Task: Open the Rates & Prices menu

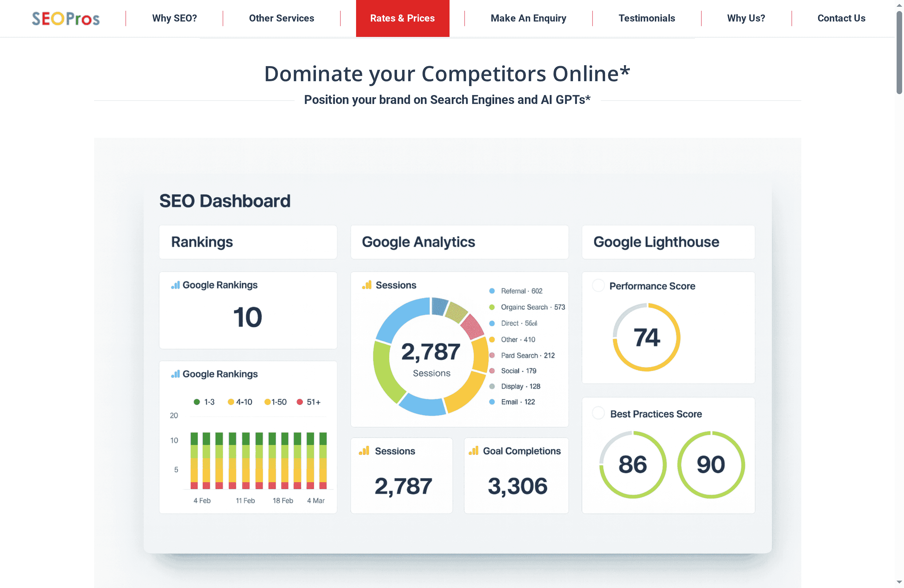Action: point(402,18)
